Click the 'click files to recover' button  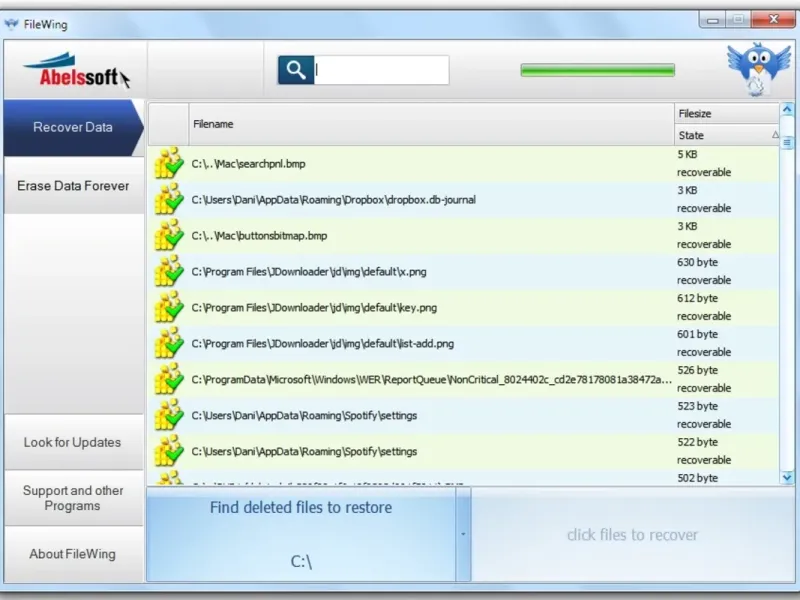click(632, 535)
